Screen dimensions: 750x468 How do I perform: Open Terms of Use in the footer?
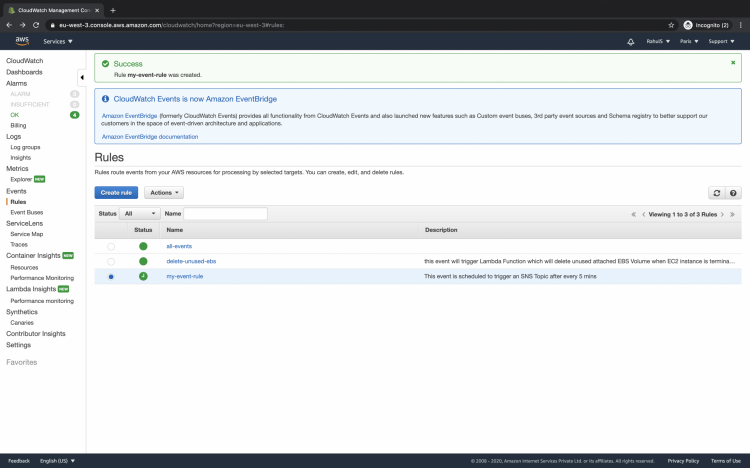tap(726, 461)
